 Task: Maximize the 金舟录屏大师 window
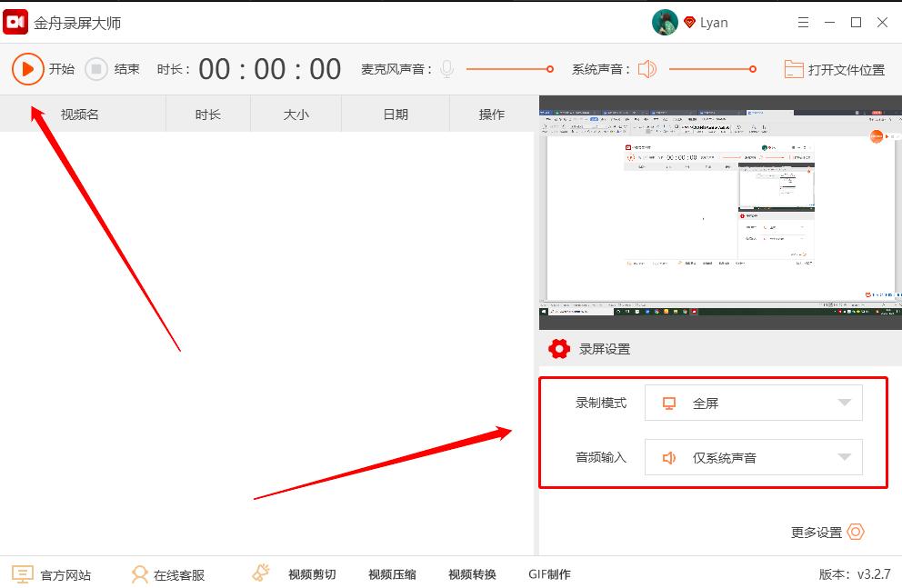click(856, 23)
